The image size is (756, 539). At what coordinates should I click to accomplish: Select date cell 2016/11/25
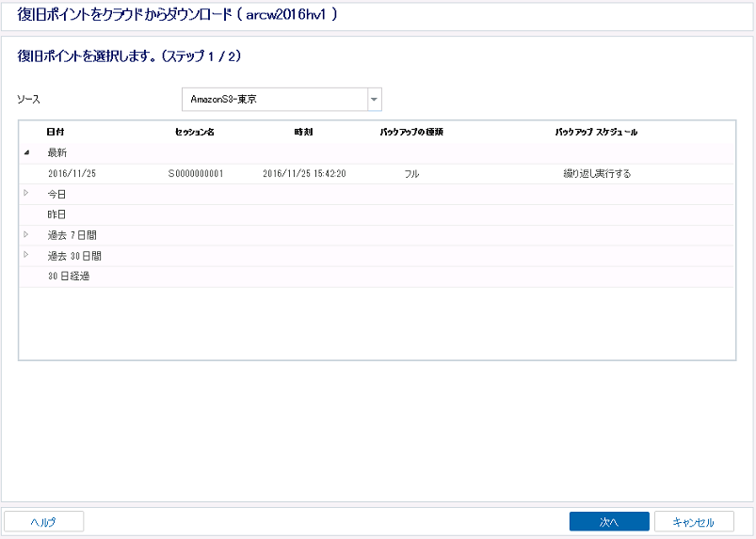click(x=72, y=173)
